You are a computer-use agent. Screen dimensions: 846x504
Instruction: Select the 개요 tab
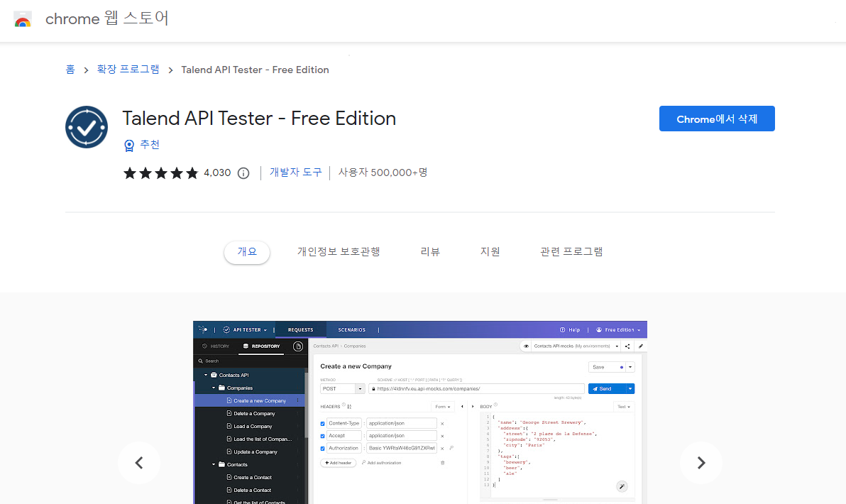pyautogui.click(x=247, y=252)
